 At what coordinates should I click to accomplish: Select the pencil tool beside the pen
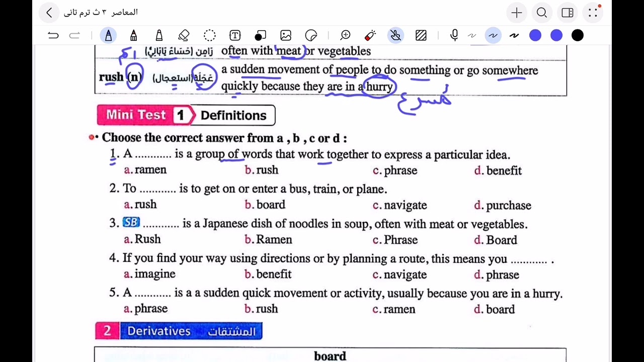coord(133,35)
